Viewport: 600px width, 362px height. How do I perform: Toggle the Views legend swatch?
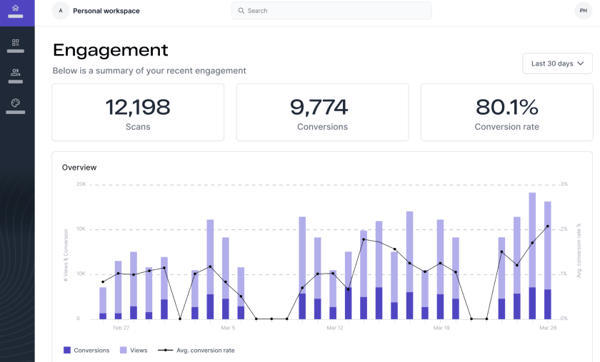click(123, 350)
